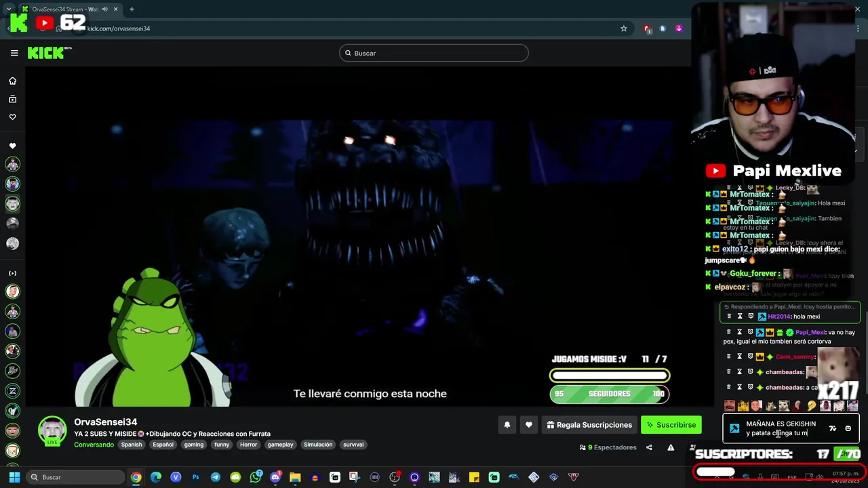Select the funny tag
868x488 pixels.
pos(222,445)
